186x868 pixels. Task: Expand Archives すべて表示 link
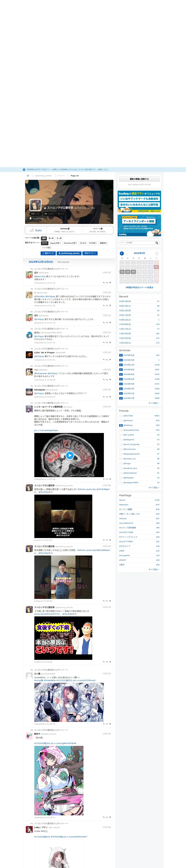(154, 403)
